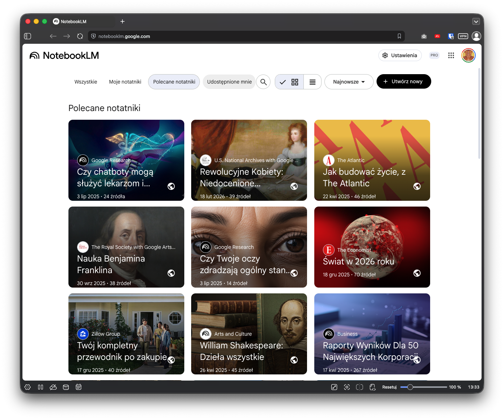This screenshot has width=504, height=420.
Task: Open the browser profile icon
Action: tap(476, 36)
